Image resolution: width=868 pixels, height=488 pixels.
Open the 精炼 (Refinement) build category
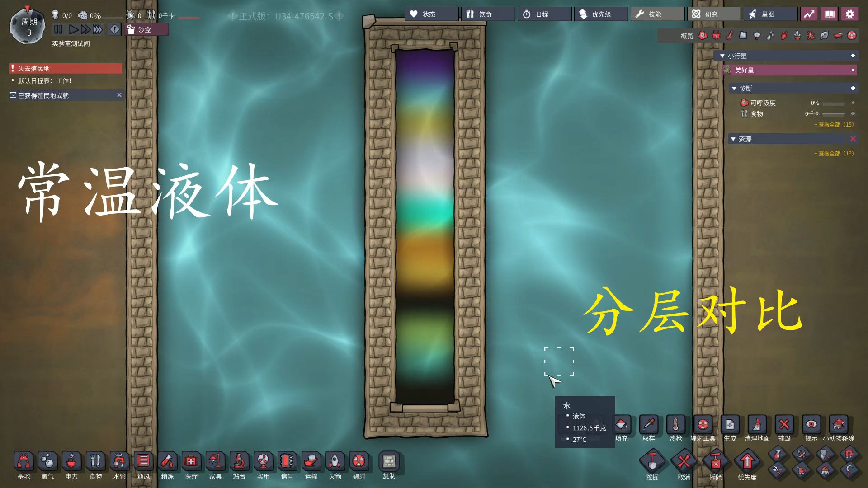click(x=167, y=462)
